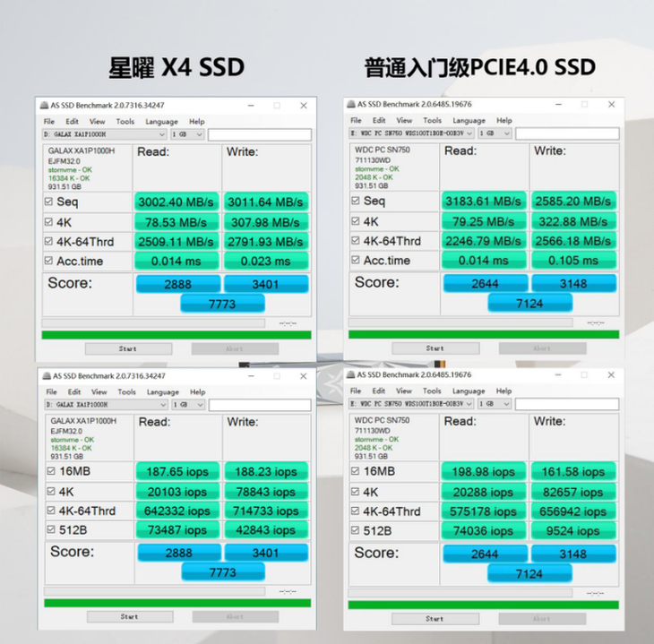Click Abort in WDC iops window
Viewport: 654px width, 644px height.
click(542, 619)
